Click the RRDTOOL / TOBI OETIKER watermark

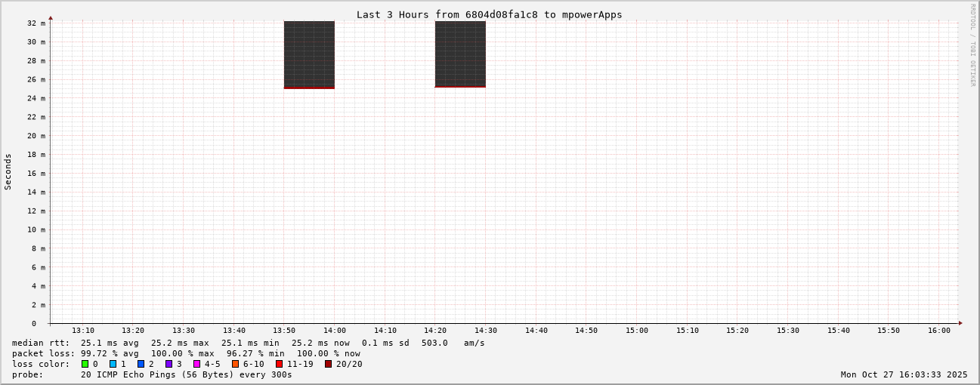tap(972, 45)
